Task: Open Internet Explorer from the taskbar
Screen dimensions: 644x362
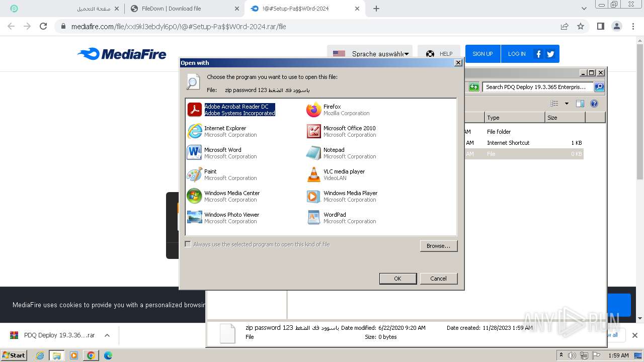Action: click(x=40, y=355)
